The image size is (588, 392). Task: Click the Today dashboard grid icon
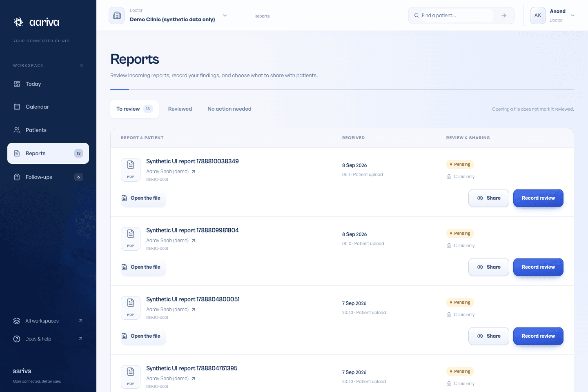click(17, 84)
